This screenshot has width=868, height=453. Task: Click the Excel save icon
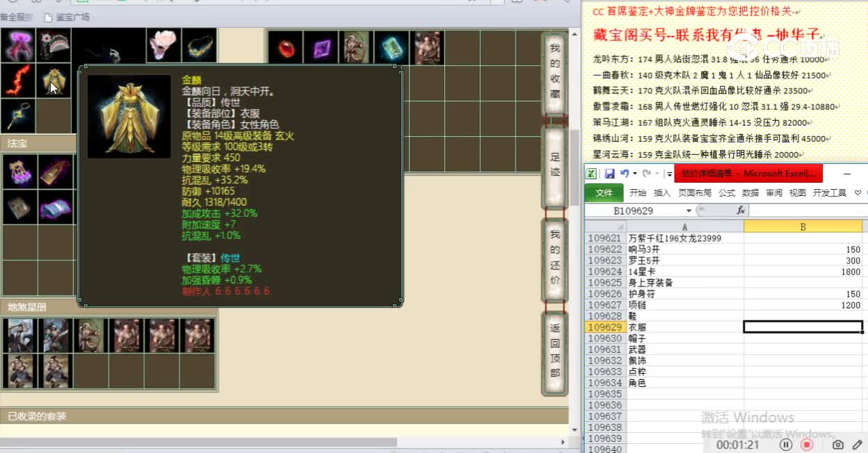[609, 174]
